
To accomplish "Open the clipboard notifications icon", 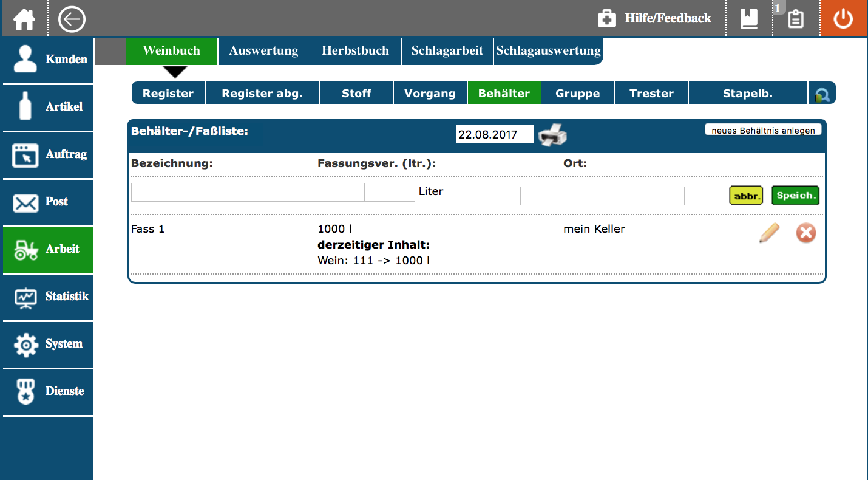I will pyautogui.click(x=795, y=19).
